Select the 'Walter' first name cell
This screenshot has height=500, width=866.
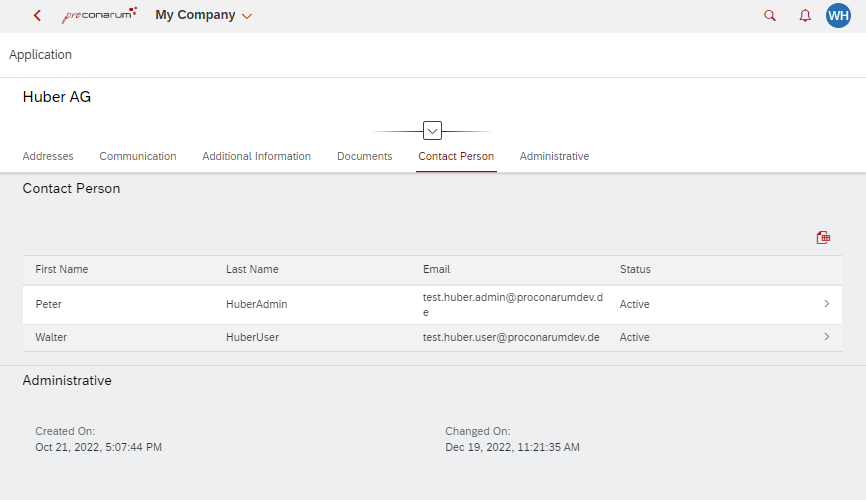pyautogui.click(x=51, y=338)
